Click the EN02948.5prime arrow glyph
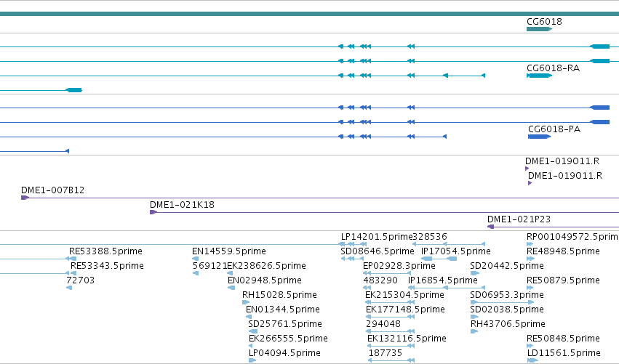The image size is (619, 364). coord(231,288)
